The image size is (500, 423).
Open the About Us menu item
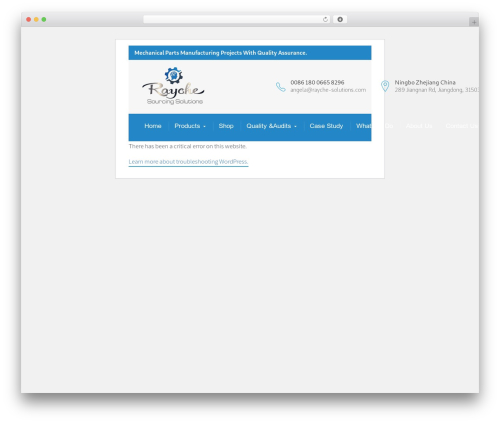pos(419,126)
